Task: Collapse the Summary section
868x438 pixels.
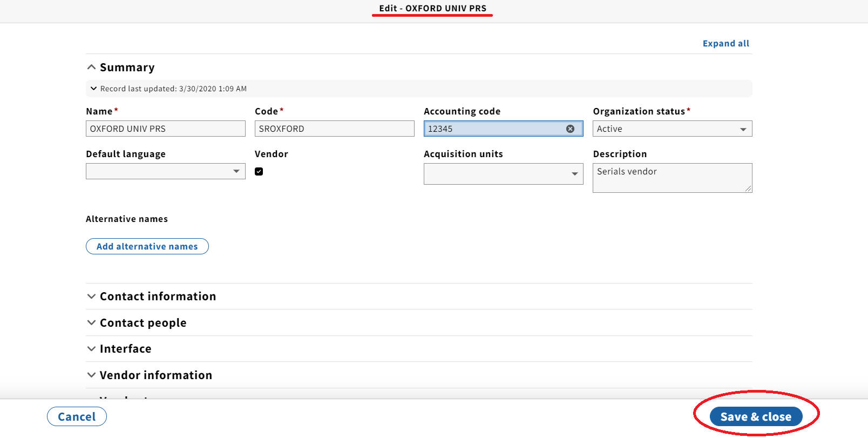Action: point(120,68)
